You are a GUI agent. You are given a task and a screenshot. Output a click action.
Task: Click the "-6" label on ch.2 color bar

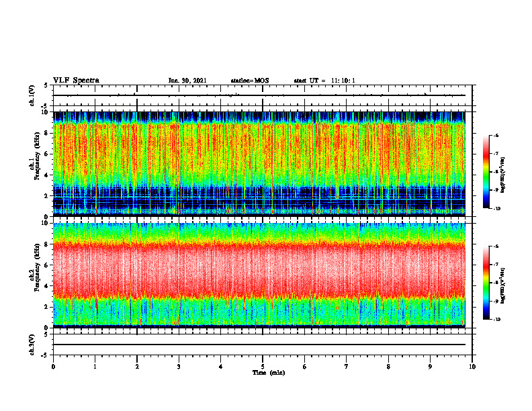pos(496,246)
